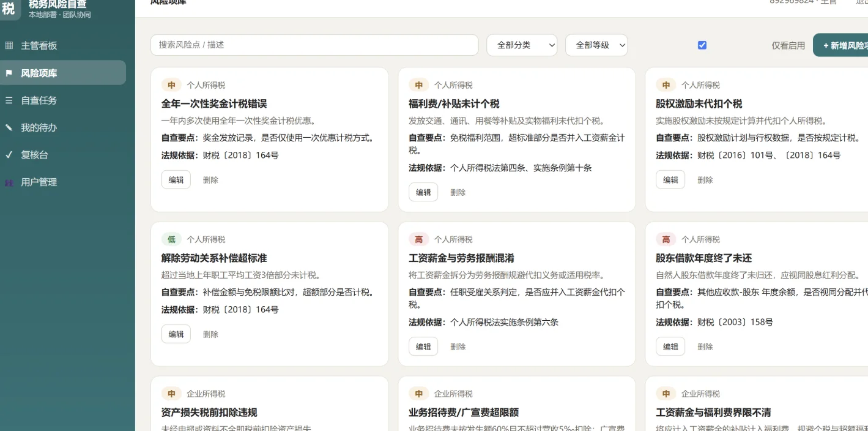Delete the 股东借款年度终了未还 card
This screenshot has width=868, height=431.
tap(705, 347)
